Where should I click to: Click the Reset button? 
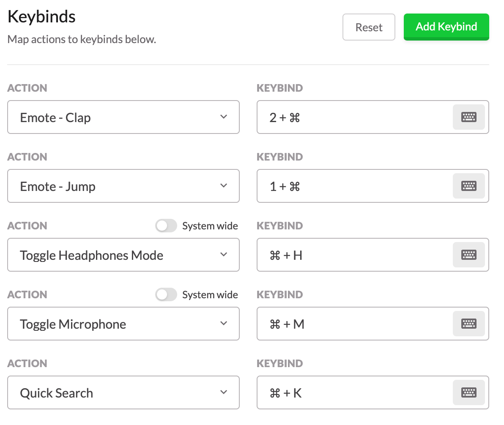click(x=369, y=27)
